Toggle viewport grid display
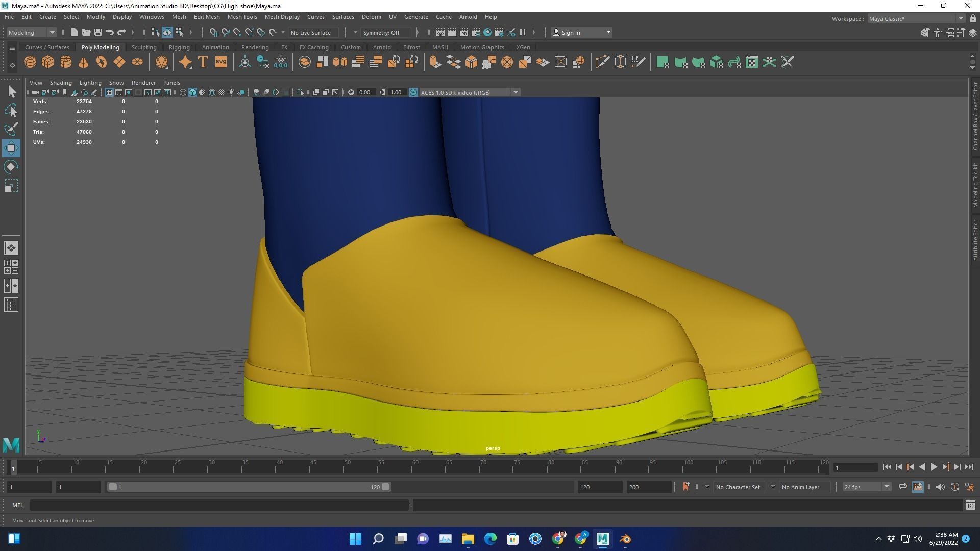980x551 pixels. coord(109,92)
